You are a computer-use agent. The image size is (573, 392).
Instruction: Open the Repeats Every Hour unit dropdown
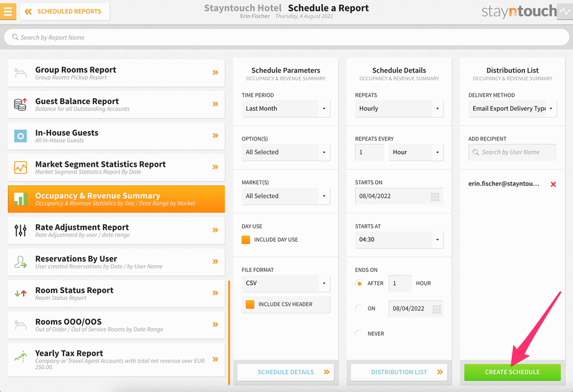(416, 152)
